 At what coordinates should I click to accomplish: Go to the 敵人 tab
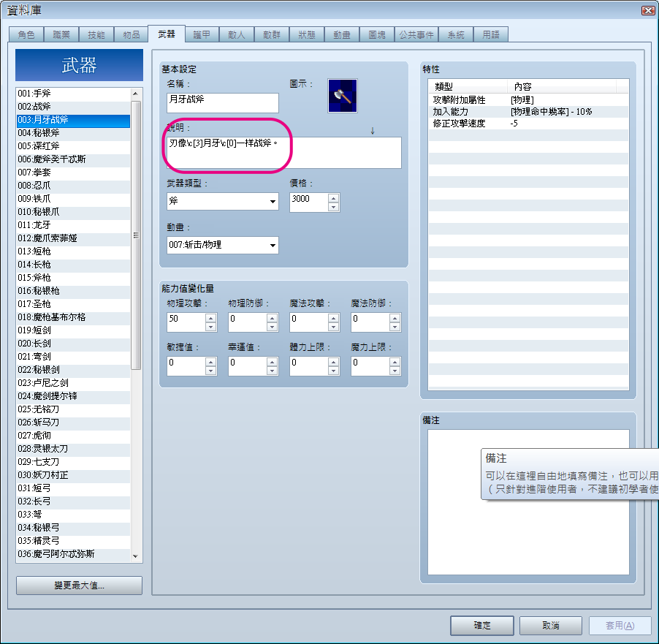coord(237,34)
